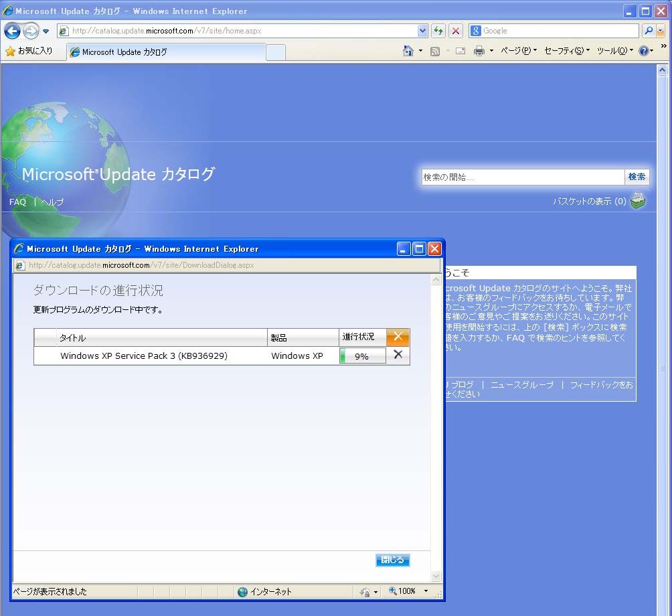Screen dimensions: 672x616
Task: Click the 製品 column header
Action: 303,337
